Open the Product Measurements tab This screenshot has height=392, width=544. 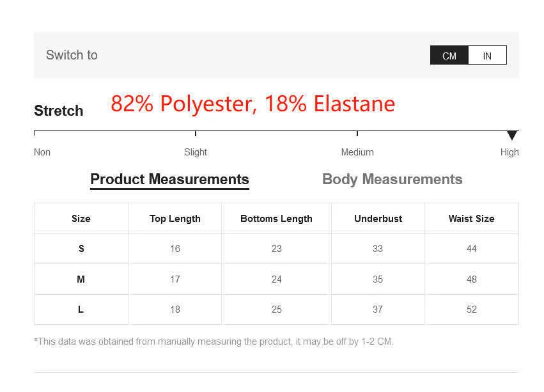(x=169, y=179)
